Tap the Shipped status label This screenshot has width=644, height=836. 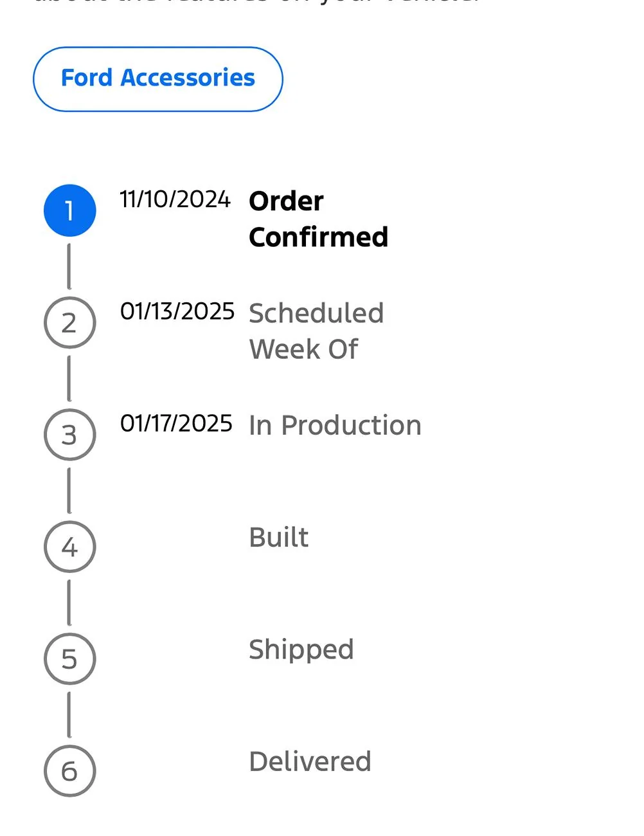tap(301, 650)
